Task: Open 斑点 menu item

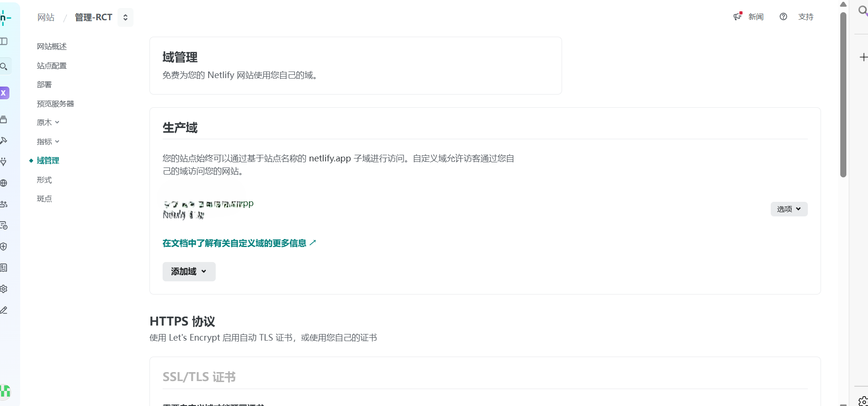Action: tap(44, 199)
